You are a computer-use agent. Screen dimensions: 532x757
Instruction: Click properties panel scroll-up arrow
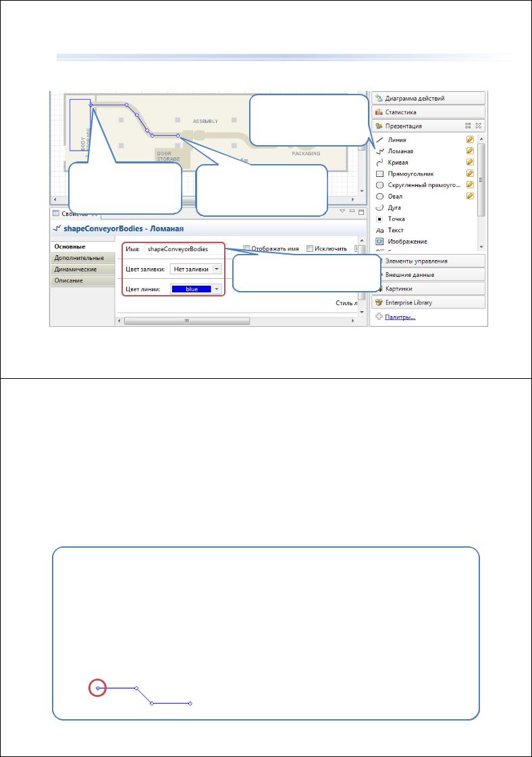[x=362, y=241]
